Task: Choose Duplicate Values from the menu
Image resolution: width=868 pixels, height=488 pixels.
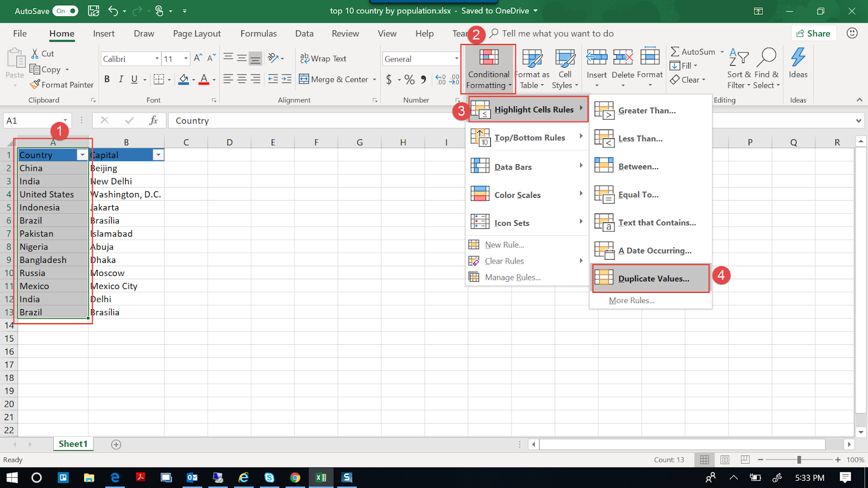Action: pos(650,278)
